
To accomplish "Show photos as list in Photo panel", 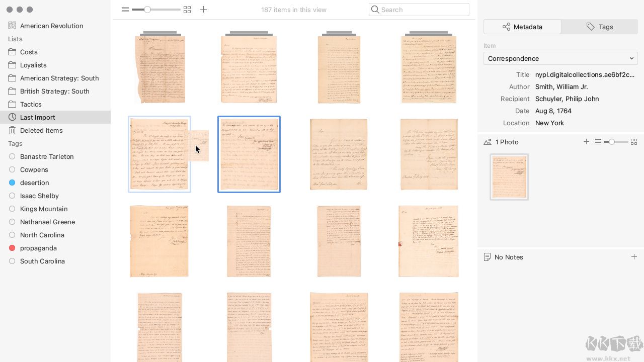I will tap(598, 142).
